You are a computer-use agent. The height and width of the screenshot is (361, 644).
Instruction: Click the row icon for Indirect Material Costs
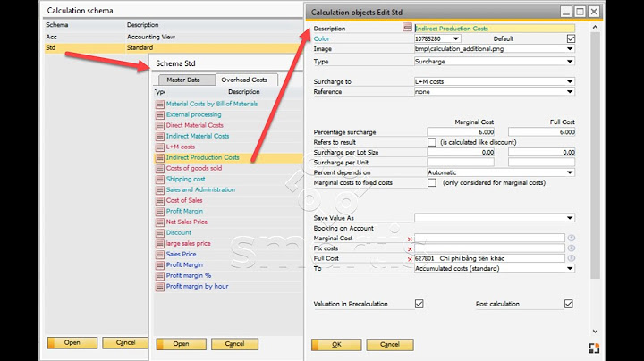(x=160, y=136)
